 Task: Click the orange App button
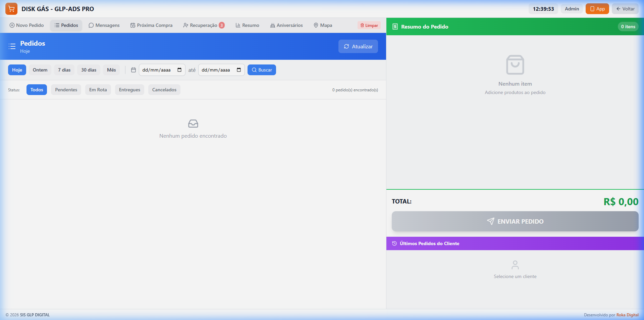[597, 9]
